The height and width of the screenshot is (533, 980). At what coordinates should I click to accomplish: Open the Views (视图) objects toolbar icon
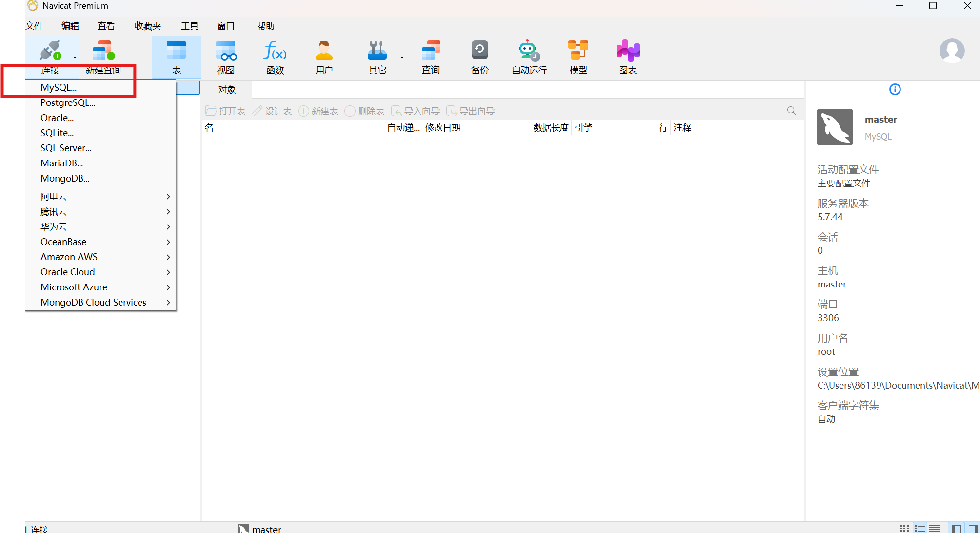coord(225,57)
